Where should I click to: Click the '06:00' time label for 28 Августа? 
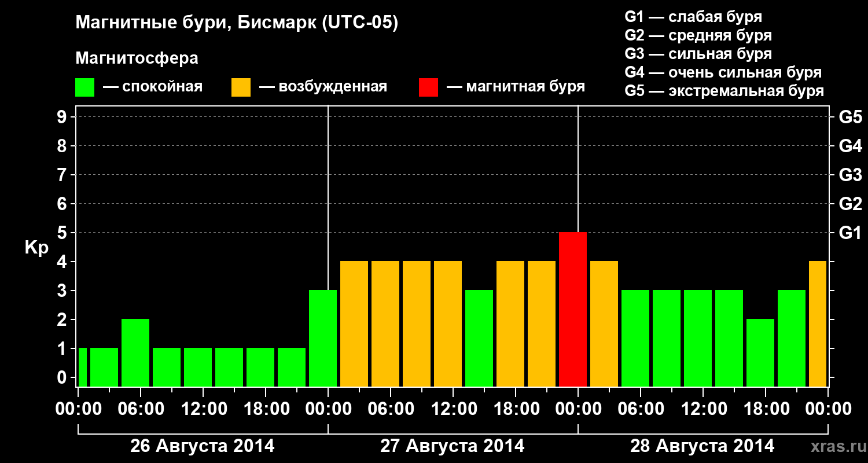point(640,409)
